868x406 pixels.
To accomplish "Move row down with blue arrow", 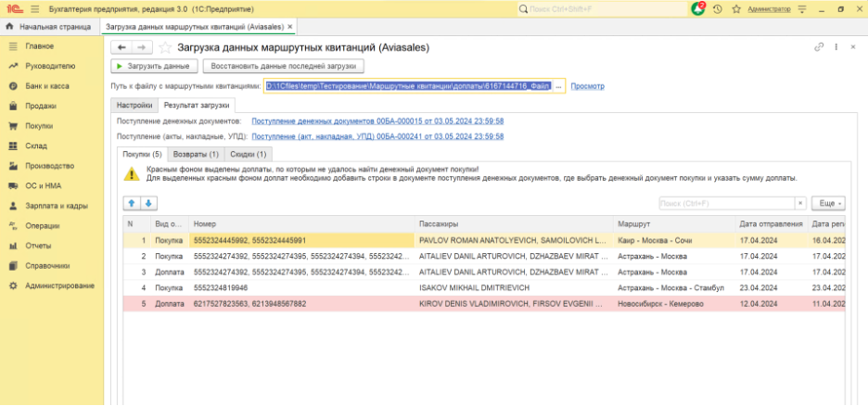I will [x=149, y=204].
